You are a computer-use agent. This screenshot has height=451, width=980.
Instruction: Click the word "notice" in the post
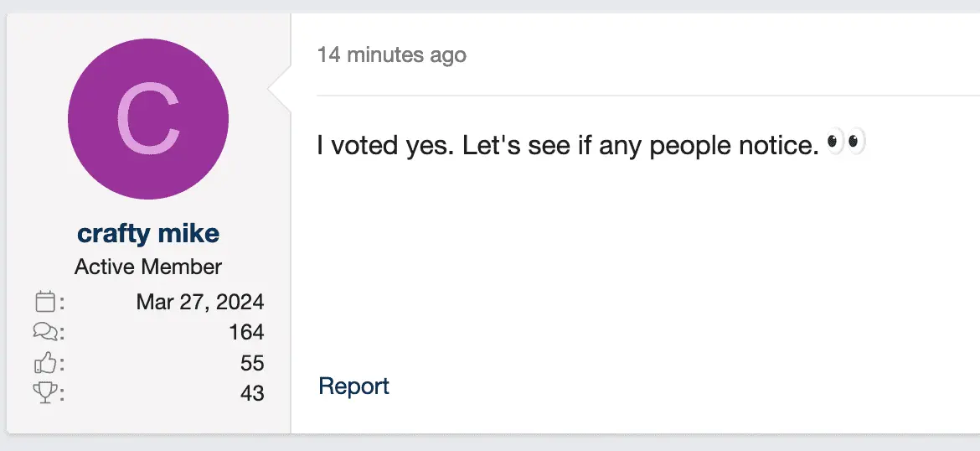[775, 146]
